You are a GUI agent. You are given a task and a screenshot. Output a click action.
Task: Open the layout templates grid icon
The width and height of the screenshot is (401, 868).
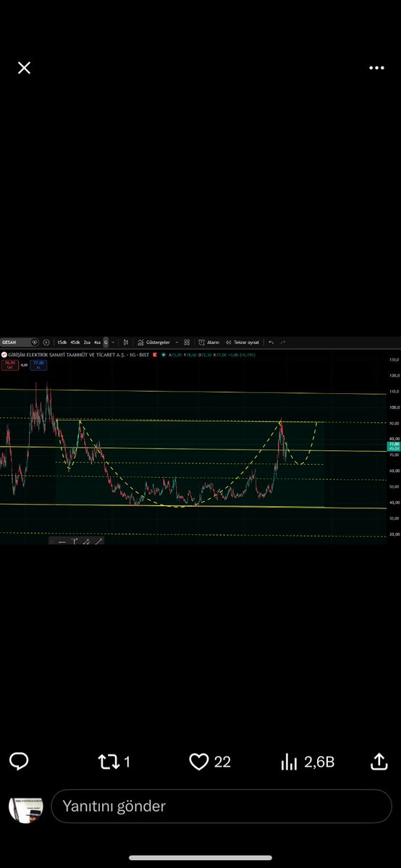coord(187,342)
